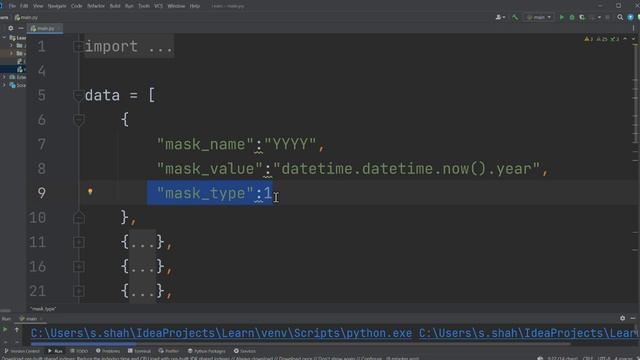Click the Debug bug icon
The image size is (640, 360).
point(572,17)
